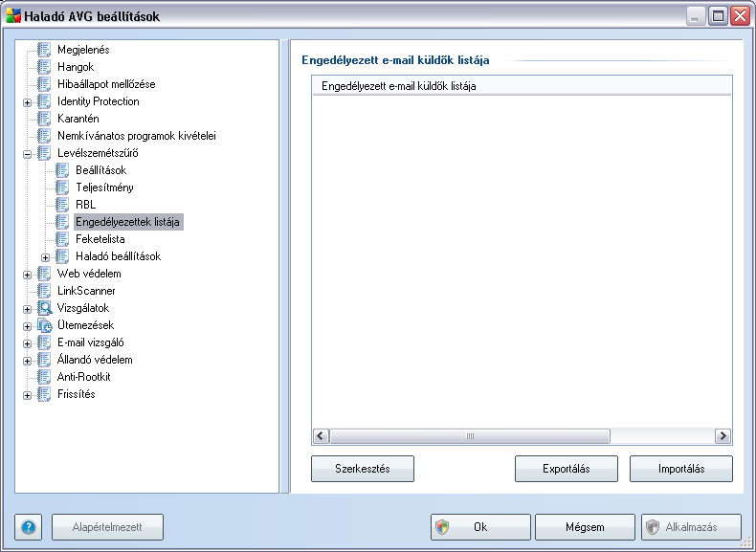
Task: Click the Importálás button
Action: click(681, 469)
